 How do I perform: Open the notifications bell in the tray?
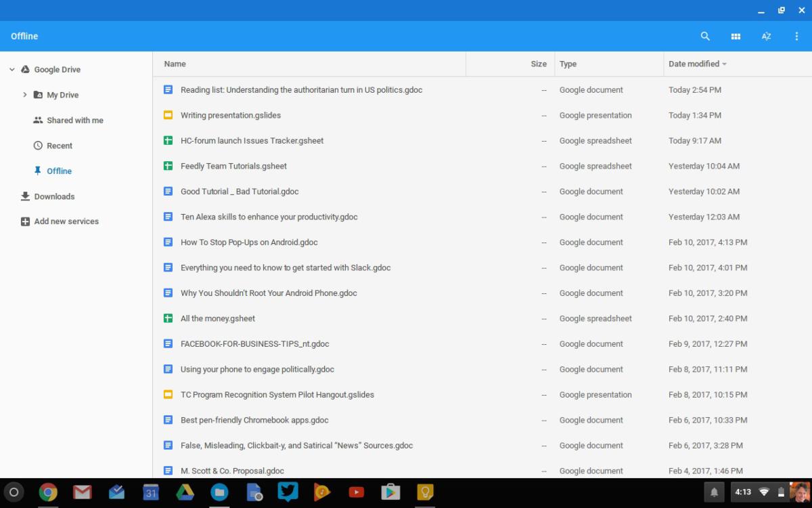tap(714, 492)
